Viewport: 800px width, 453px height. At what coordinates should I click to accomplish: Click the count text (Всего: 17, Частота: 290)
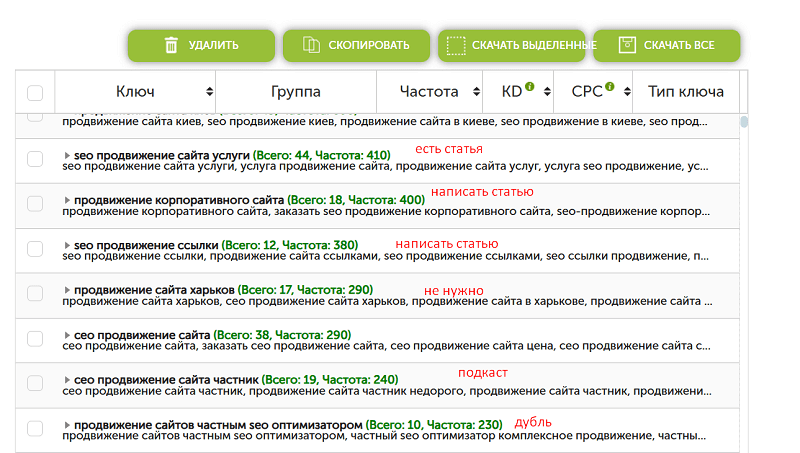[x=306, y=290]
